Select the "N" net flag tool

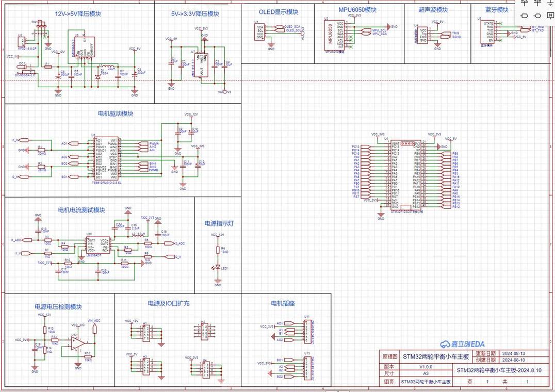click(550, 16)
